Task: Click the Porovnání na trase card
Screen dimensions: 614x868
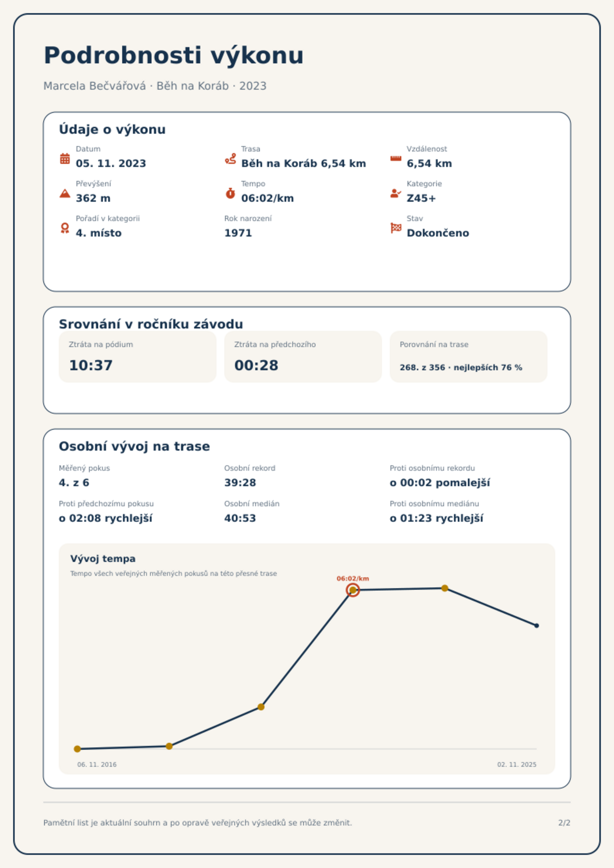Action: pyautogui.click(x=469, y=357)
